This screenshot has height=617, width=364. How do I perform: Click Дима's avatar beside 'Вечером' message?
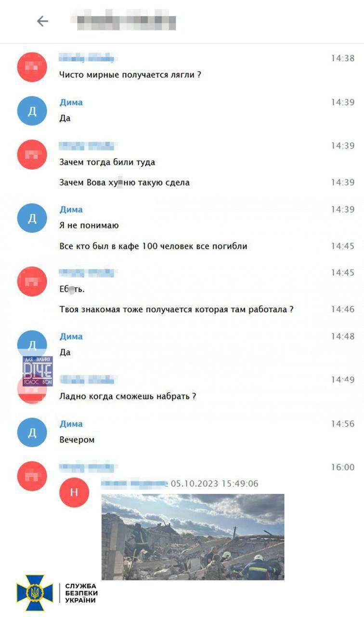click(x=32, y=432)
